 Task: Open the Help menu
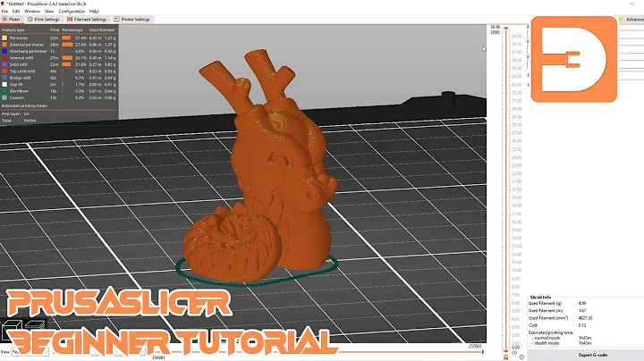click(x=94, y=12)
